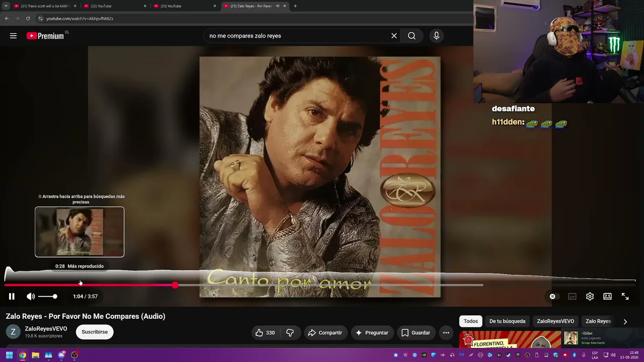Subscribe with the Suscribirse button
The height and width of the screenshot is (362, 644).
(95, 332)
